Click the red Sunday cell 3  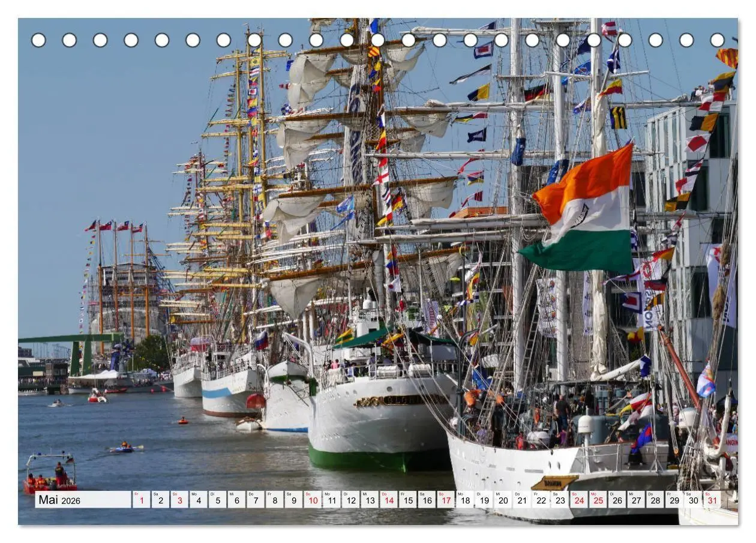click(x=179, y=500)
